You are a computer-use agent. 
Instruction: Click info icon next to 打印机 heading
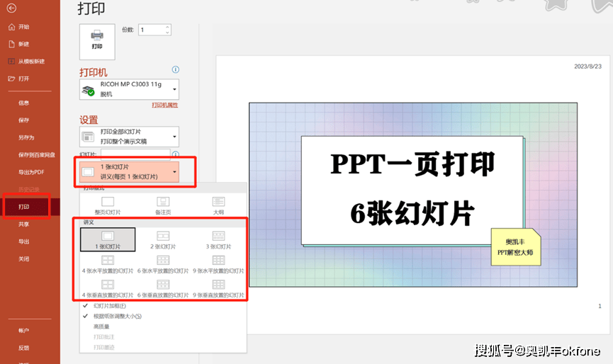(175, 70)
